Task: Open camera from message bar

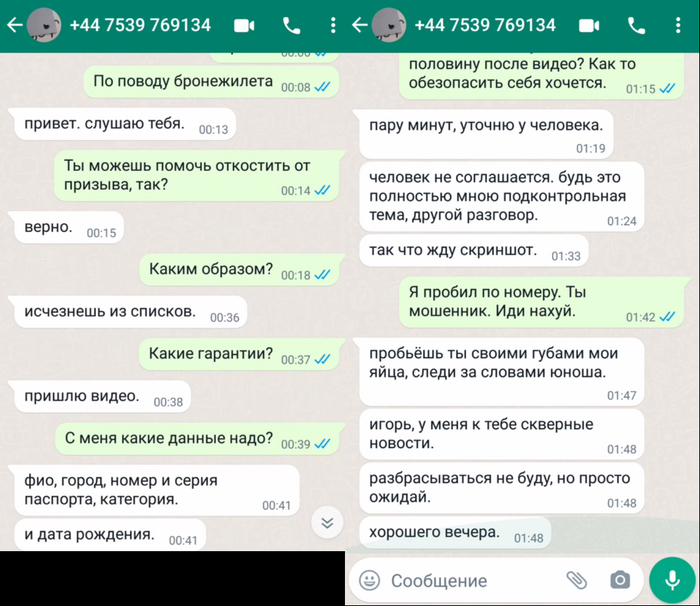Action: (x=620, y=580)
